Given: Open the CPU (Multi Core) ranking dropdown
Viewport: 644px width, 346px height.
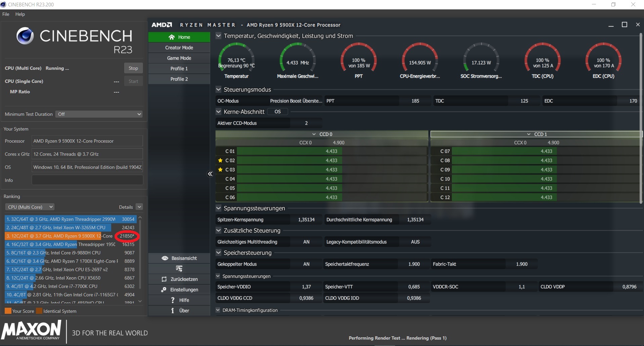Looking at the screenshot, I should click(x=30, y=207).
